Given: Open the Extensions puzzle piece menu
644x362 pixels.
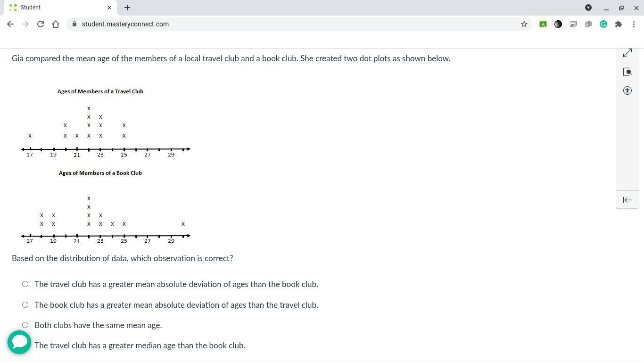Looking at the screenshot, I should (619, 24).
